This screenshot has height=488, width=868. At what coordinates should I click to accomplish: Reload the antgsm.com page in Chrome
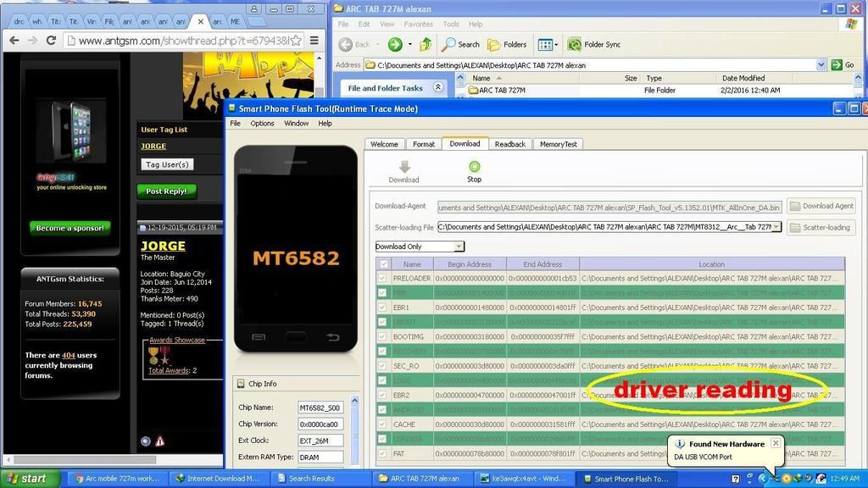51,41
